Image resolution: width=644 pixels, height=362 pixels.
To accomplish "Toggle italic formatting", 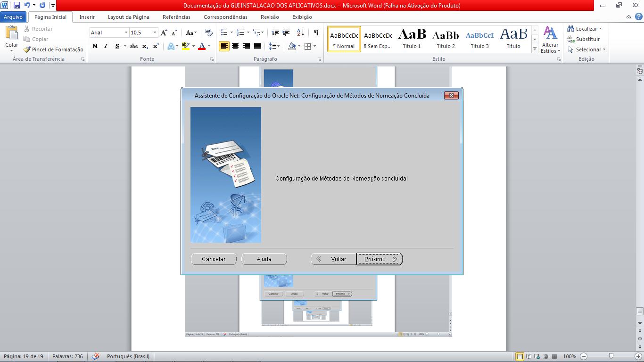I will 105,46.
